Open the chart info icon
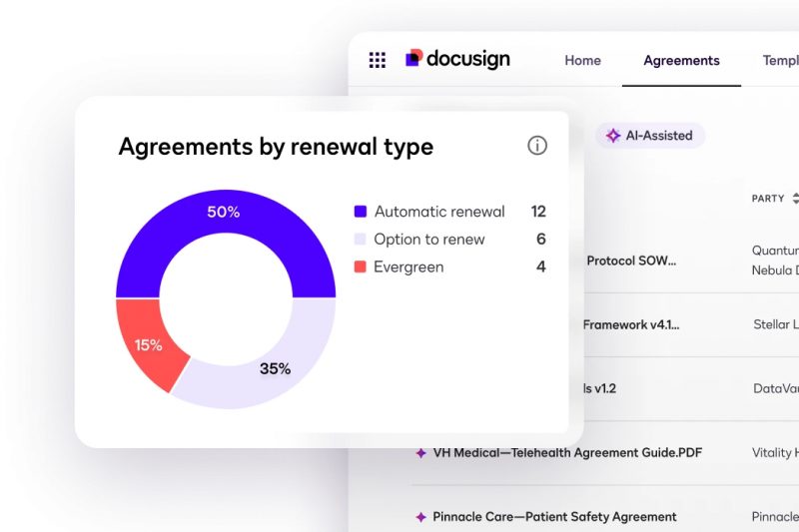 click(537, 146)
